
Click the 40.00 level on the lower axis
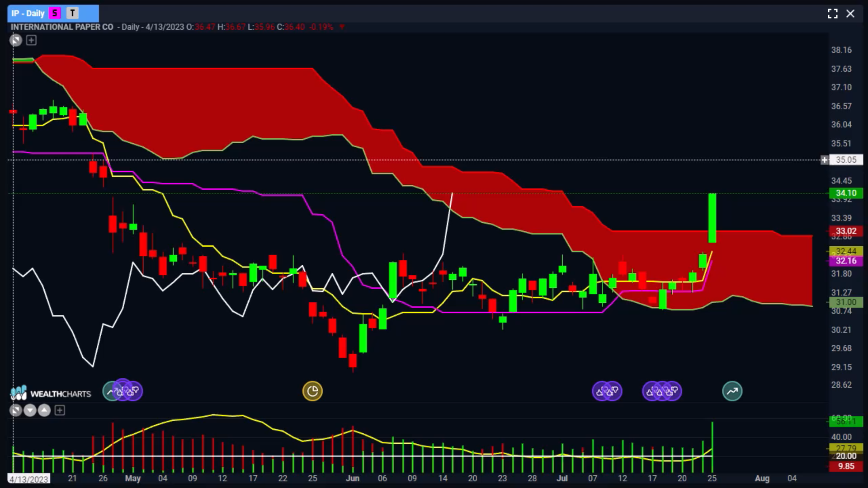pyautogui.click(x=841, y=437)
